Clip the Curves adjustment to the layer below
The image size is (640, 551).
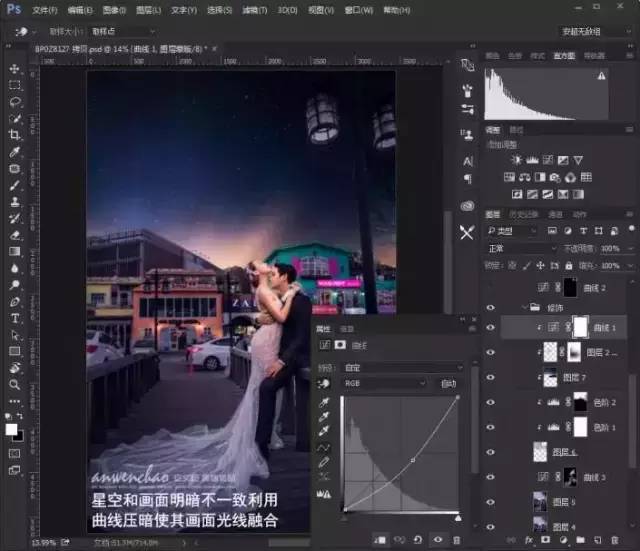pyautogui.click(x=380, y=540)
